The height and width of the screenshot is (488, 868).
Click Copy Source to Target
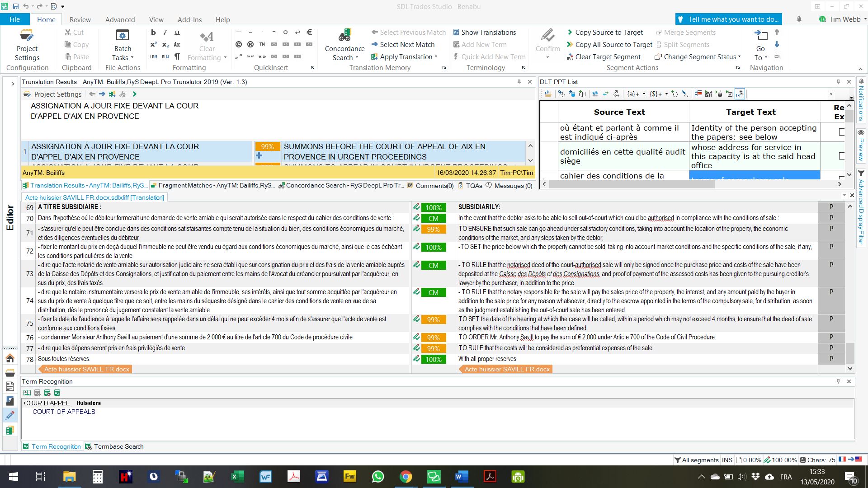605,32
